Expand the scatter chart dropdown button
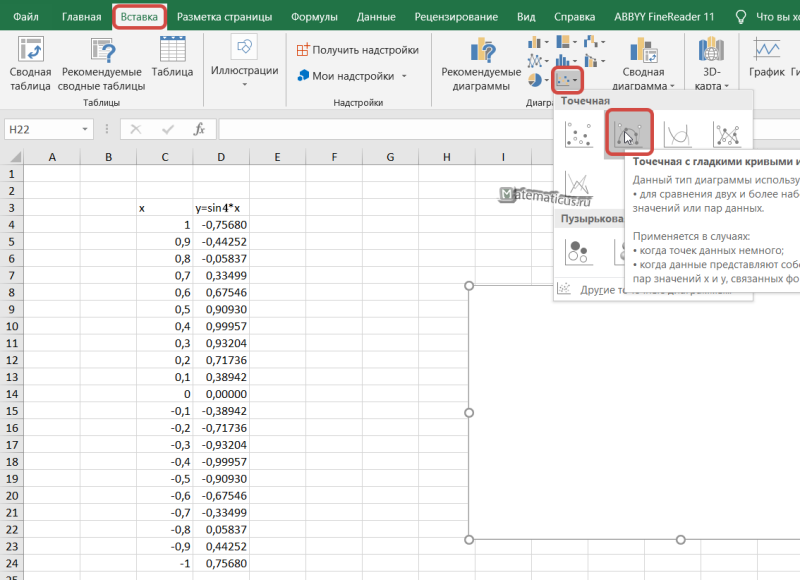 (x=567, y=80)
